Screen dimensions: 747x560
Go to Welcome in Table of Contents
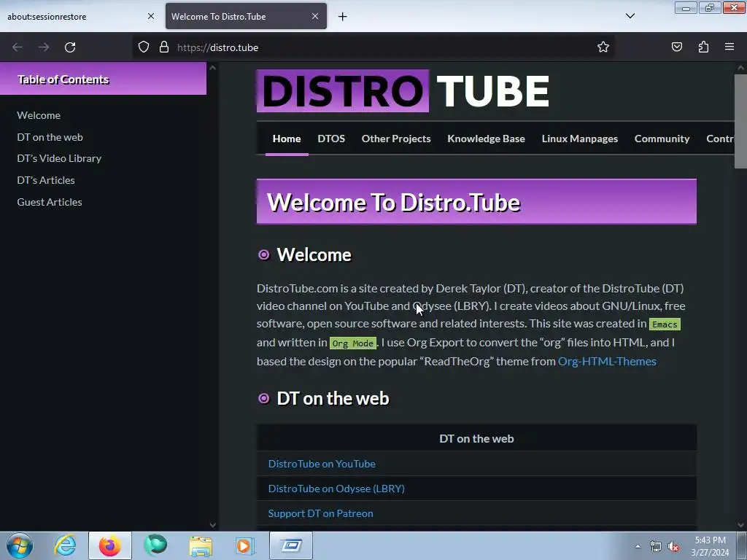(x=39, y=115)
